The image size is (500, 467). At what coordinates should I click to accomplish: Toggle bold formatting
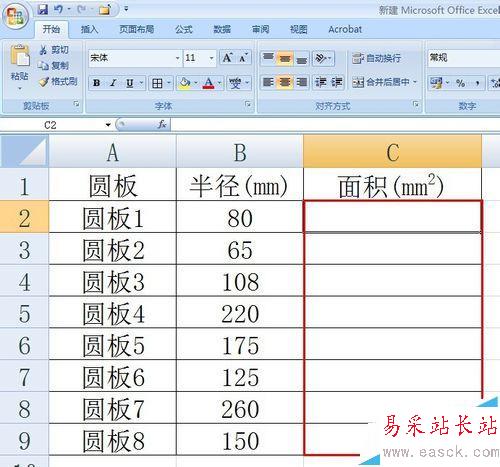click(97, 83)
